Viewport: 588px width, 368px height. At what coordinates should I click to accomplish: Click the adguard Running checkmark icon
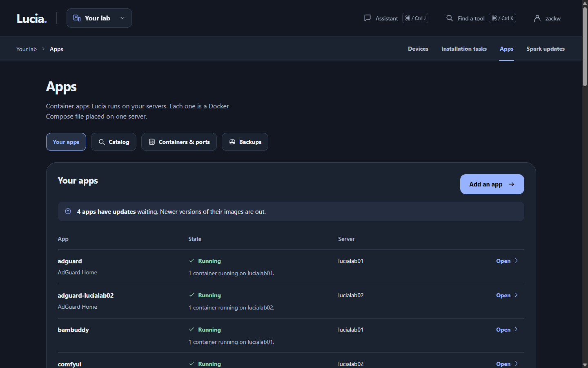(192, 261)
